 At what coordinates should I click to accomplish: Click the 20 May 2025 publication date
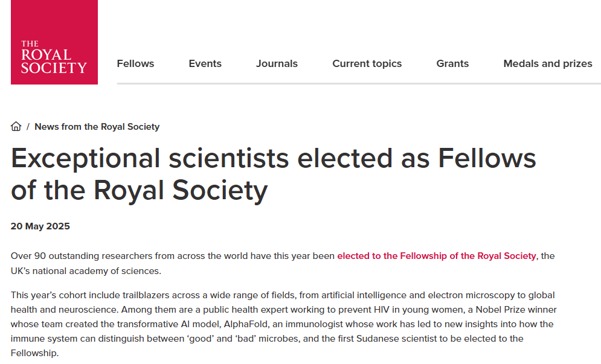(x=40, y=226)
